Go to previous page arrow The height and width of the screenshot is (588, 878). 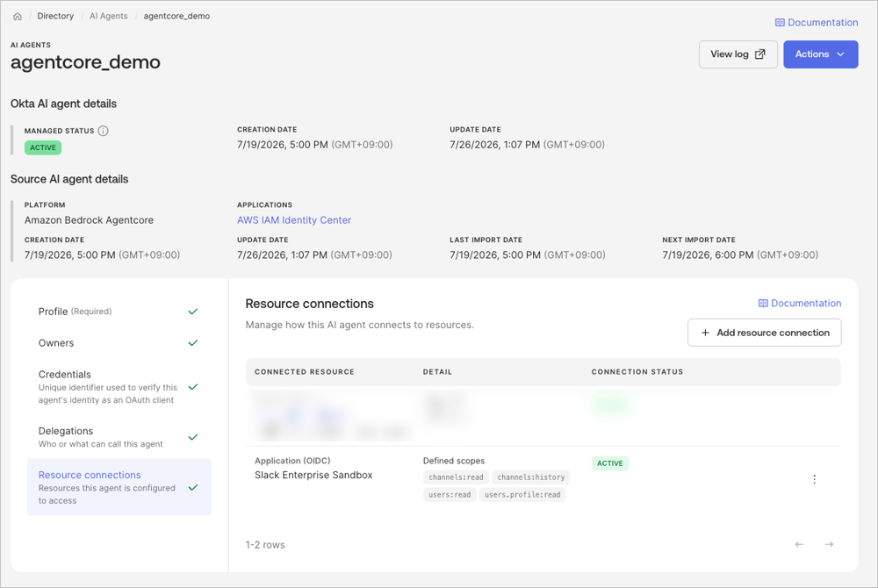pos(799,544)
